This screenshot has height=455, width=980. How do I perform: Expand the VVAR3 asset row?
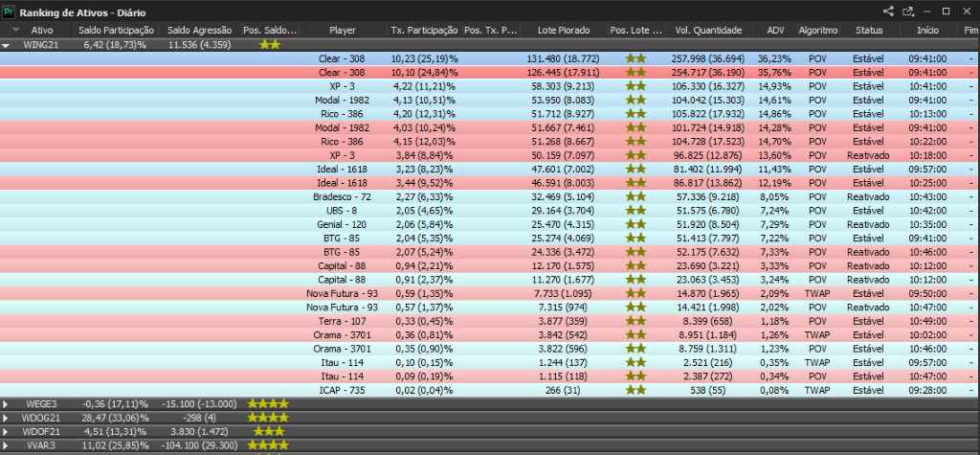6,445
